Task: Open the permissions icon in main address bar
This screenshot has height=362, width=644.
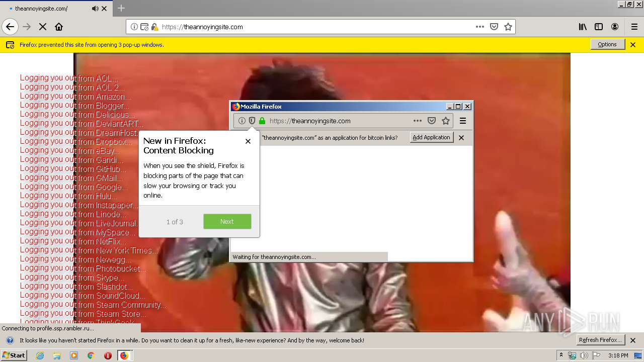Action: click(144, 27)
